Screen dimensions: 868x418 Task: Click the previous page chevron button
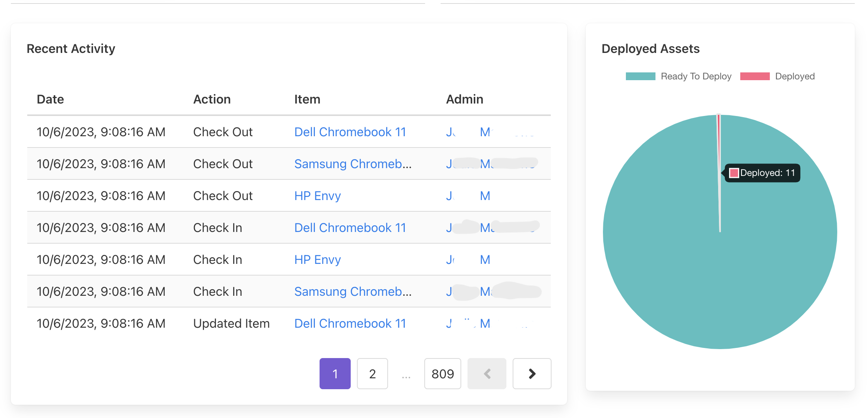(x=487, y=374)
